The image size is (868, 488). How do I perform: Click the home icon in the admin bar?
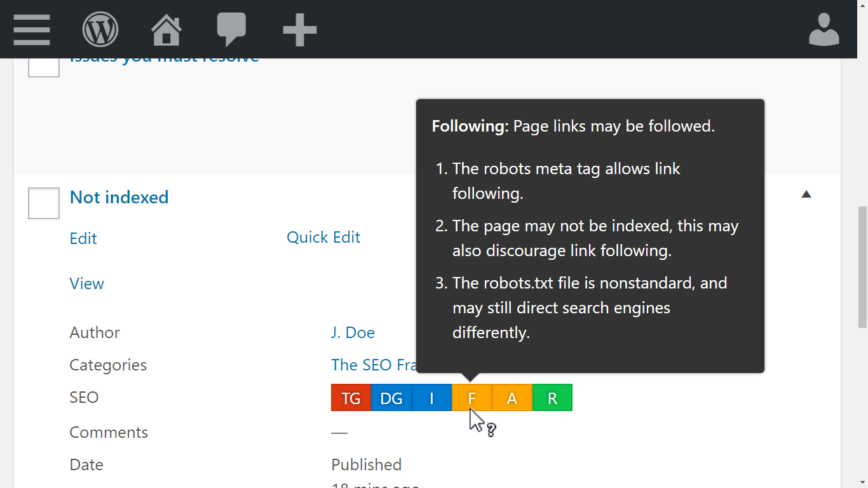coord(166,29)
